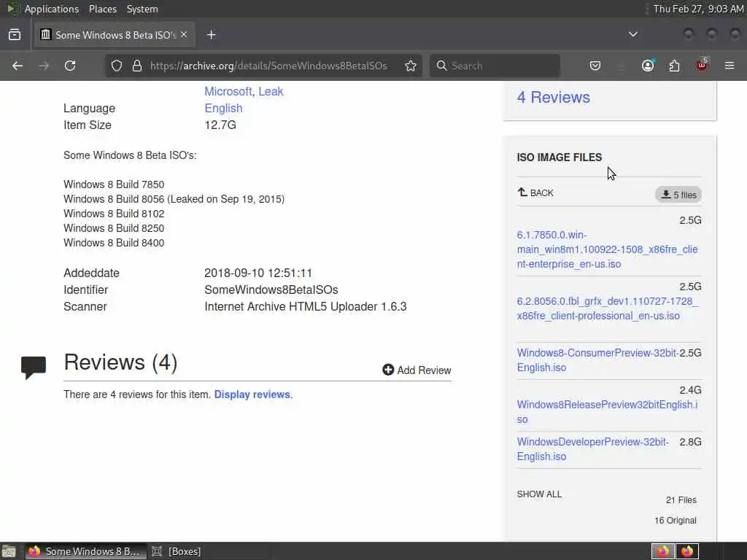Download Windows8ReleasePreview32bitEnglish.iso
The width and height of the screenshot is (747, 560).
click(607, 412)
